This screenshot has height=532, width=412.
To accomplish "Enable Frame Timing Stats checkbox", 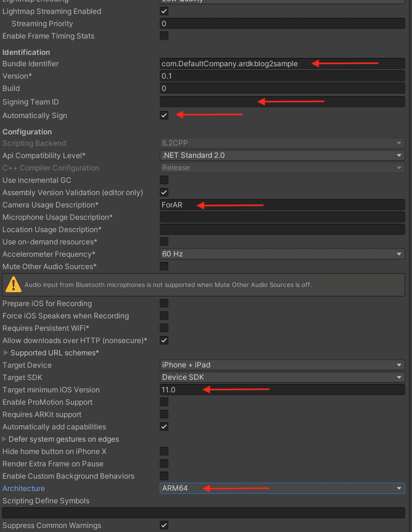I will [164, 36].
